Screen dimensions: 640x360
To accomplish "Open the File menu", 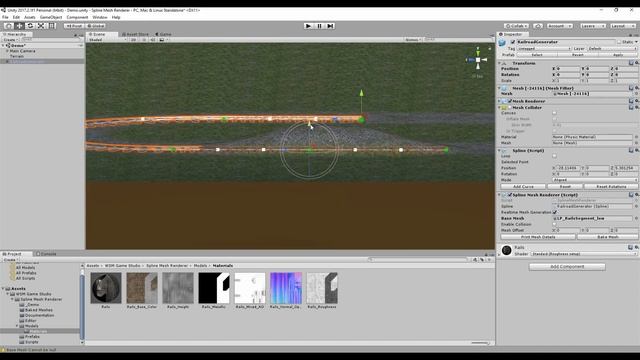I will coord(5,17).
